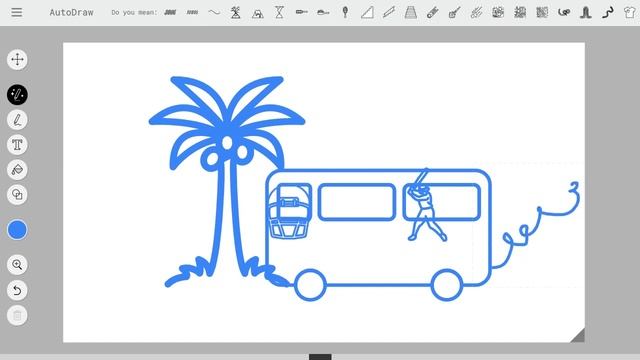Viewport: 640px width, 360px height.
Task: Select the freehand Draw tool
Action: (17, 120)
